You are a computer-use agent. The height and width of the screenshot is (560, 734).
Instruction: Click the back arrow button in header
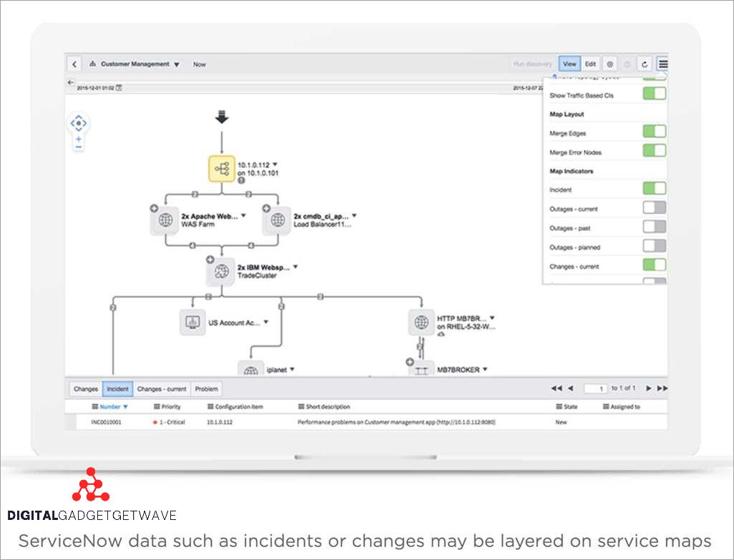(75, 64)
